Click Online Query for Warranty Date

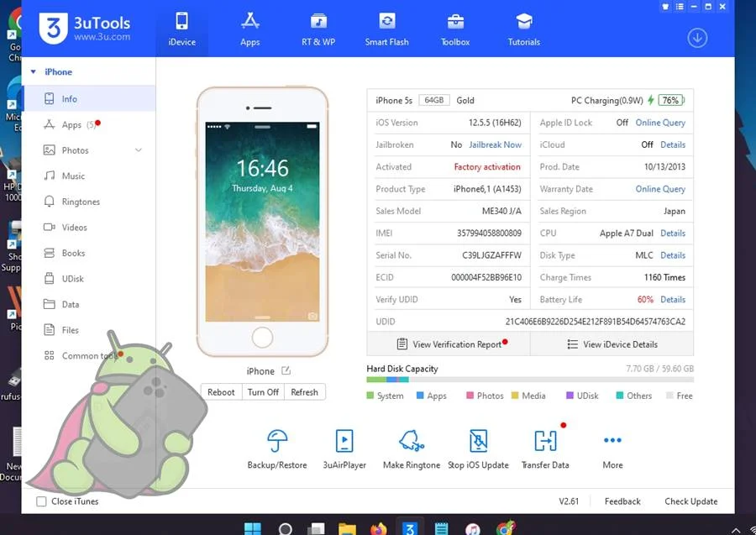tap(660, 189)
